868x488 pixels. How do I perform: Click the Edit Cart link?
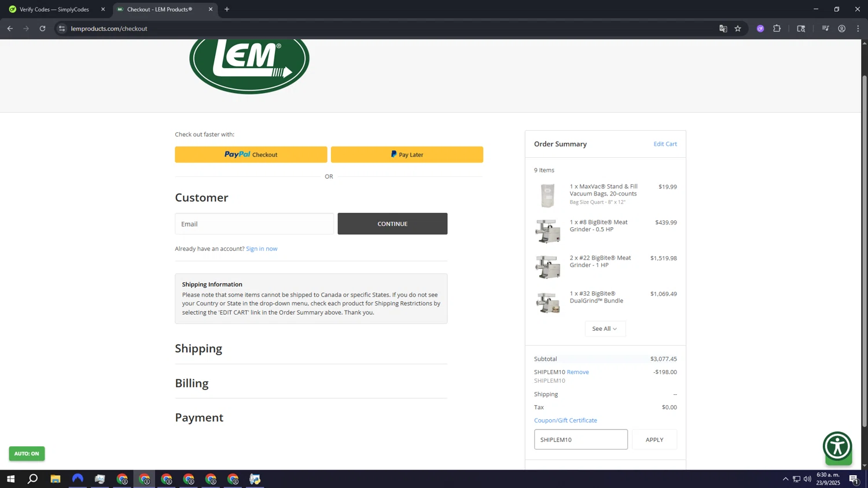(665, 144)
